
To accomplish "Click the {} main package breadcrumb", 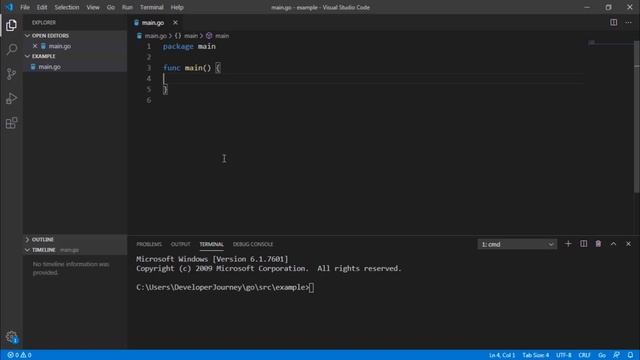I will [x=186, y=36].
